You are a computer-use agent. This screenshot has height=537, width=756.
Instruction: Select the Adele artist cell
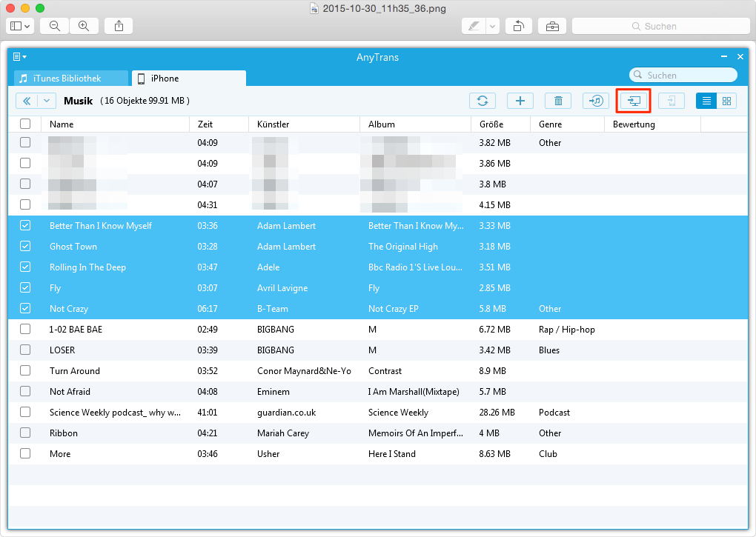(268, 267)
